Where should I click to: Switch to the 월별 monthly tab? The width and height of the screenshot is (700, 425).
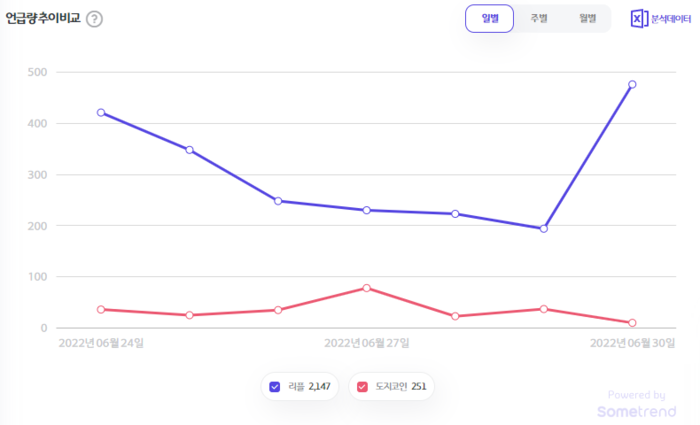(587, 19)
